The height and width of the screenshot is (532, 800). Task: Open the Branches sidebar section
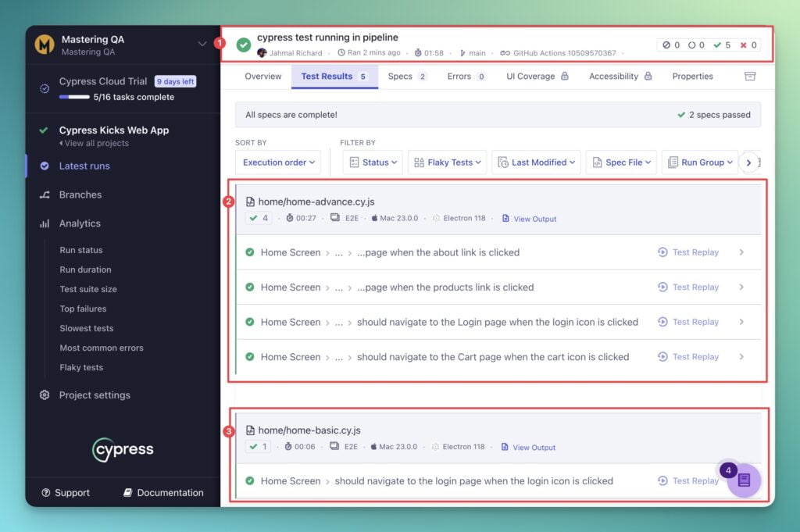(80, 195)
